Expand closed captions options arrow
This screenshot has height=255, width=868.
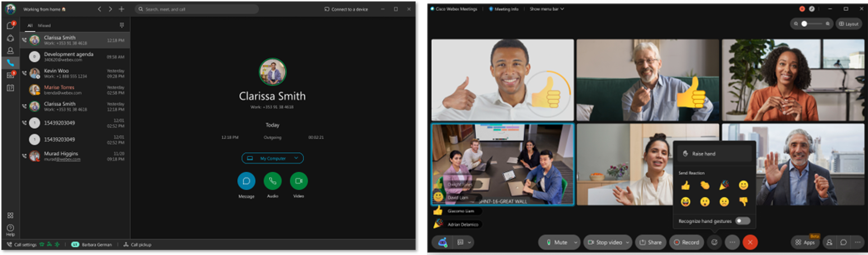(469, 242)
